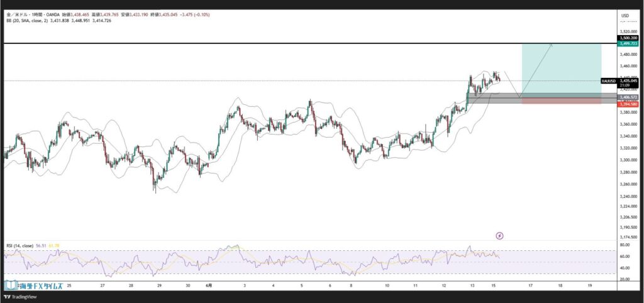Image resolution: width=644 pixels, height=303 pixels.
Task: Click the 17 date label on time axis
Action: click(x=530, y=285)
